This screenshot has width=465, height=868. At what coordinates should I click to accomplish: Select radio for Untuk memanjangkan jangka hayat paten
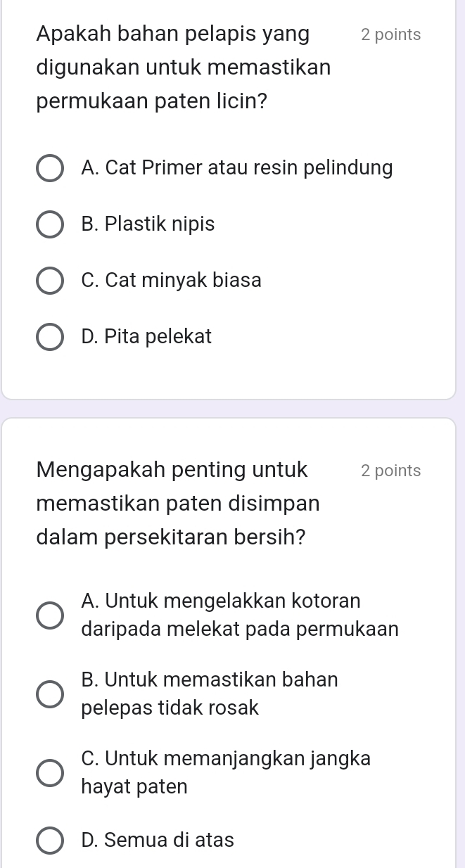(x=49, y=772)
